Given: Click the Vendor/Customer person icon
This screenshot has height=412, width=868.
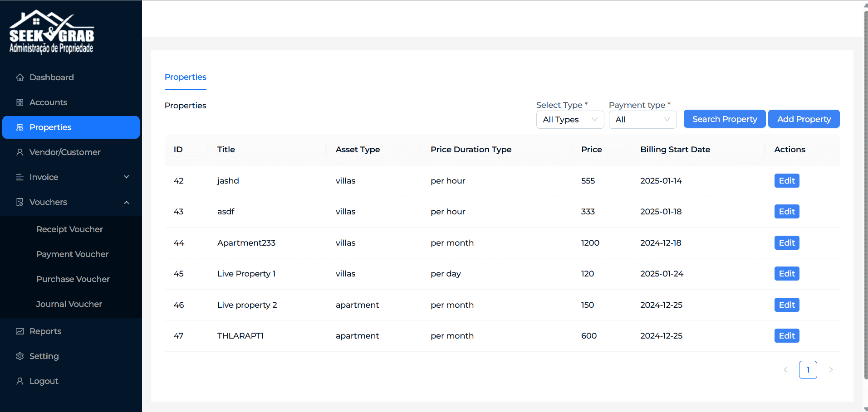Looking at the screenshot, I should click(x=20, y=152).
